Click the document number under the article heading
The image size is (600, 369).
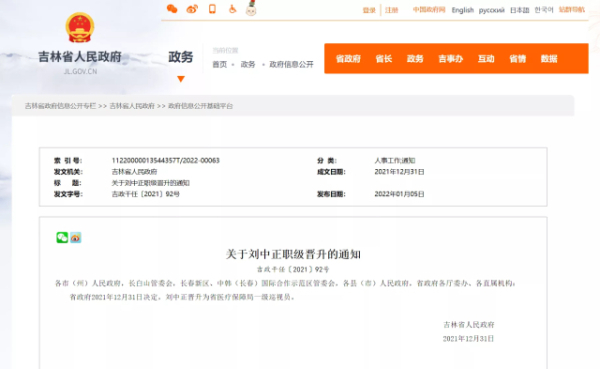tap(293, 269)
